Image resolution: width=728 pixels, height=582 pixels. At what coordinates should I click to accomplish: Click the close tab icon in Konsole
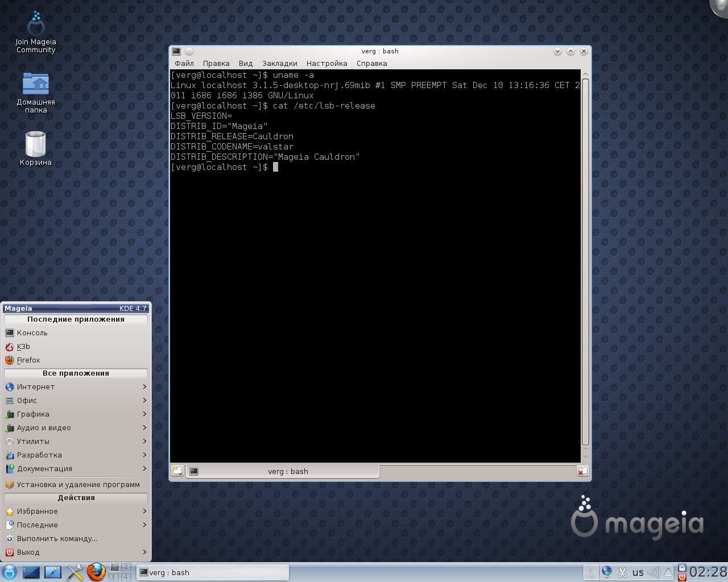(582, 471)
